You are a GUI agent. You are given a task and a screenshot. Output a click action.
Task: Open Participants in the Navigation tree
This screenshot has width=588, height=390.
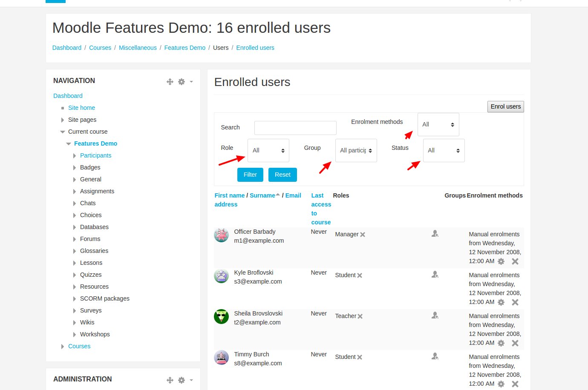(95, 155)
